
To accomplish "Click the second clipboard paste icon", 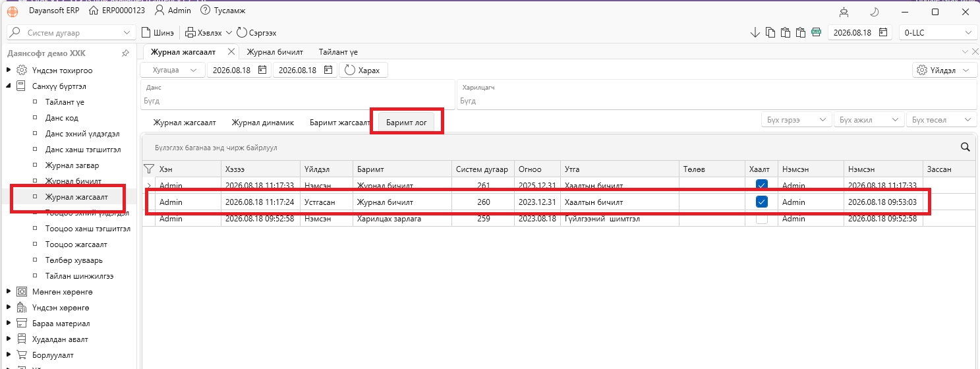I will coord(800,32).
